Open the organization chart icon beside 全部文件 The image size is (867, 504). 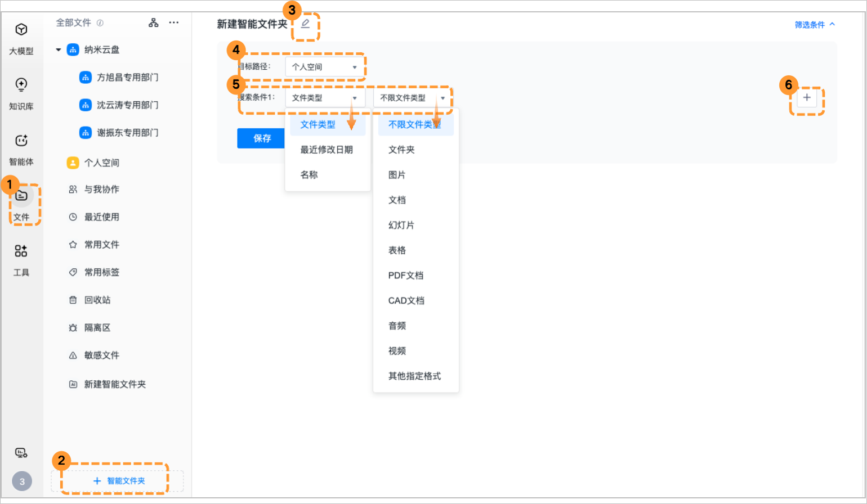click(x=153, y=22)
